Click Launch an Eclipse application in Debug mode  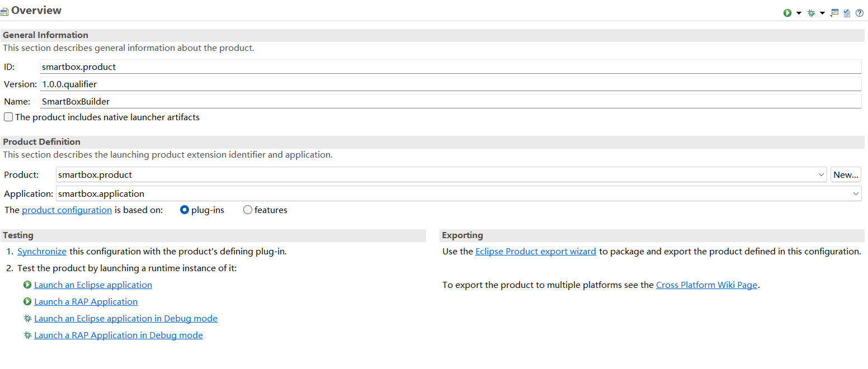click(x=126, y=319)
